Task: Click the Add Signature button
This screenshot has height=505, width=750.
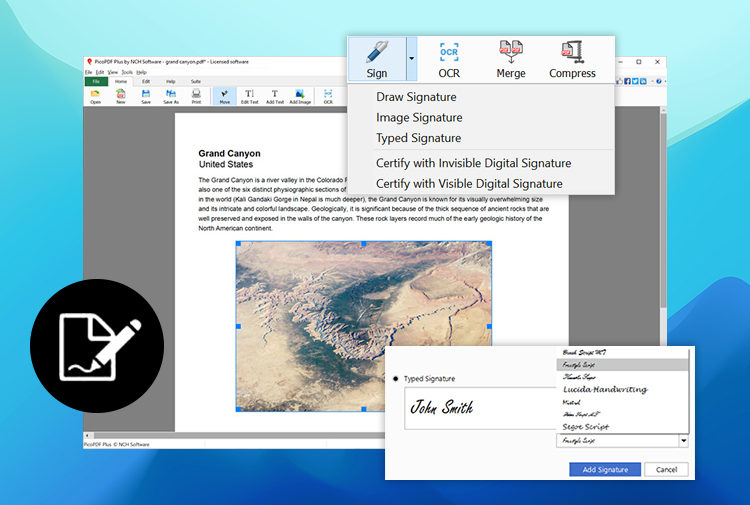Action: (x=605, y=470)
